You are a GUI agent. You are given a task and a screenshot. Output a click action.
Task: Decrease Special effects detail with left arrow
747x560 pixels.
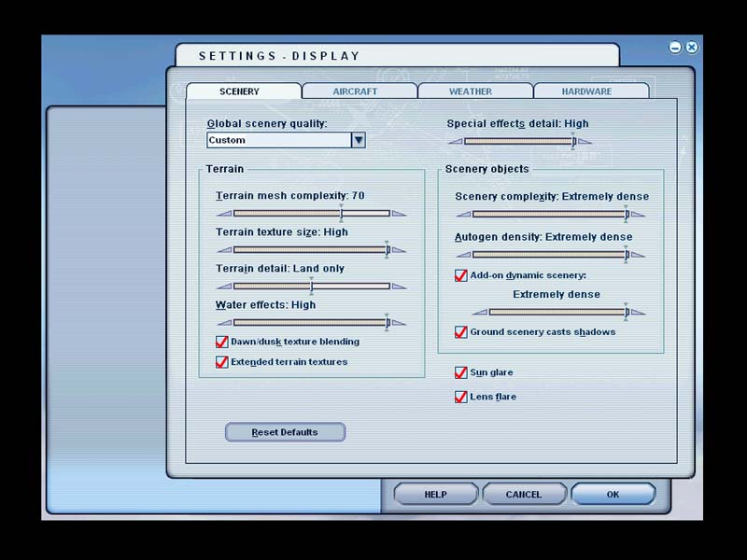456,142
